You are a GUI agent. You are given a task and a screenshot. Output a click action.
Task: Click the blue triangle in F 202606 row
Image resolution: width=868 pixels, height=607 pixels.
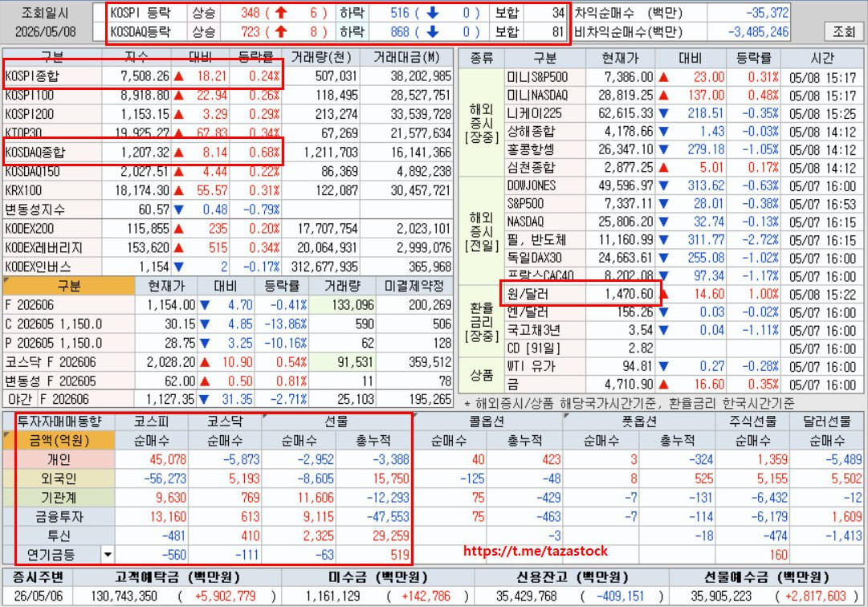[205, 305]
